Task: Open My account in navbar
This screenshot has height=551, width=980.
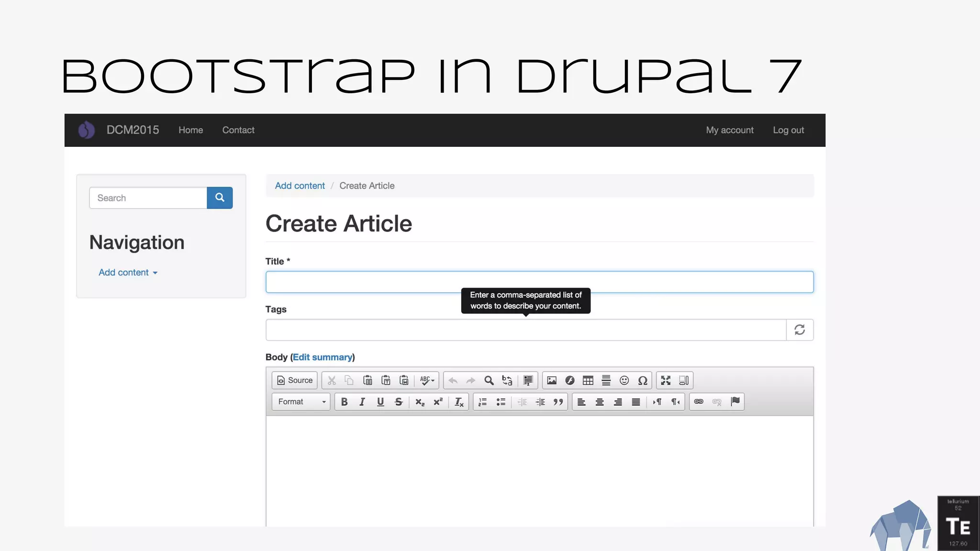Action: [730, 130]
